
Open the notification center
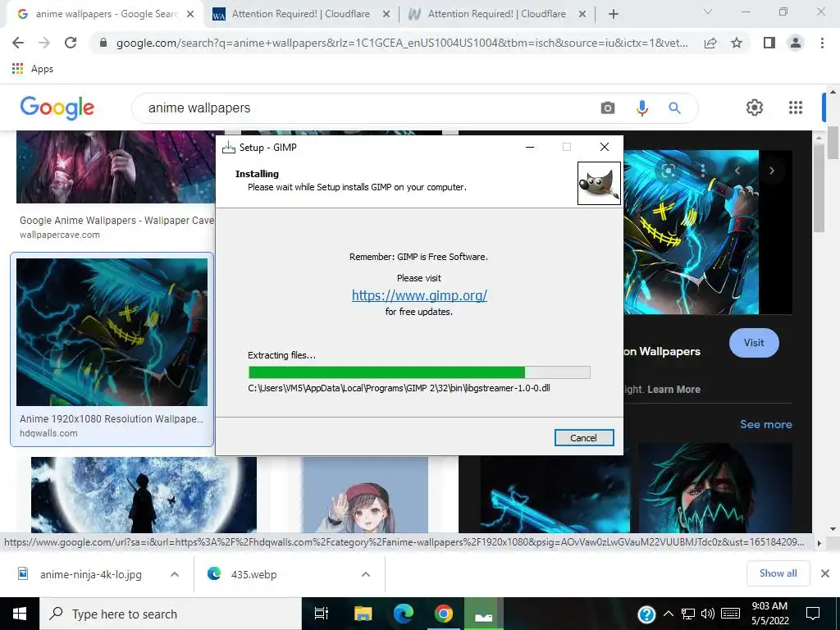813,614
